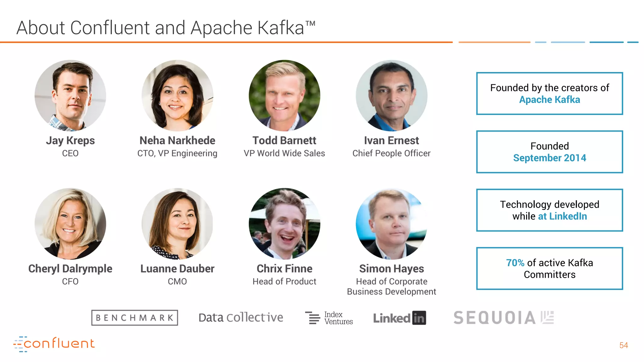This screenshot has height=362, width=644.
Task: Select Ivan Ernest's portrait photo
Action: tap(391, 96)
